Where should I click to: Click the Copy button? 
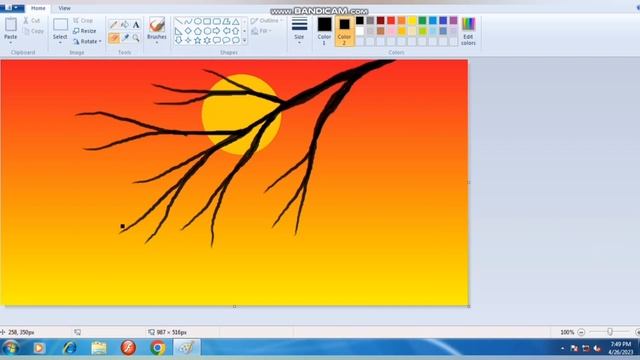tap(33, 31)
